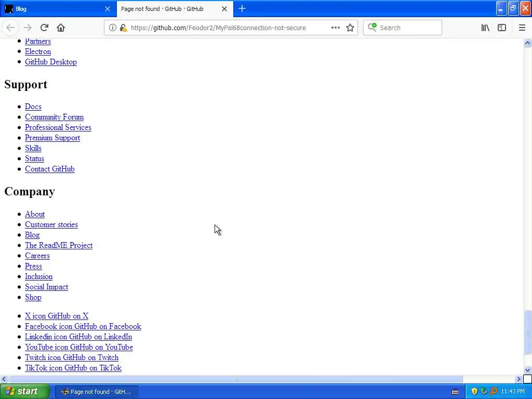Screen dimensions: 532x399
Task: Check the Status link
Action: tap(35, 158)
